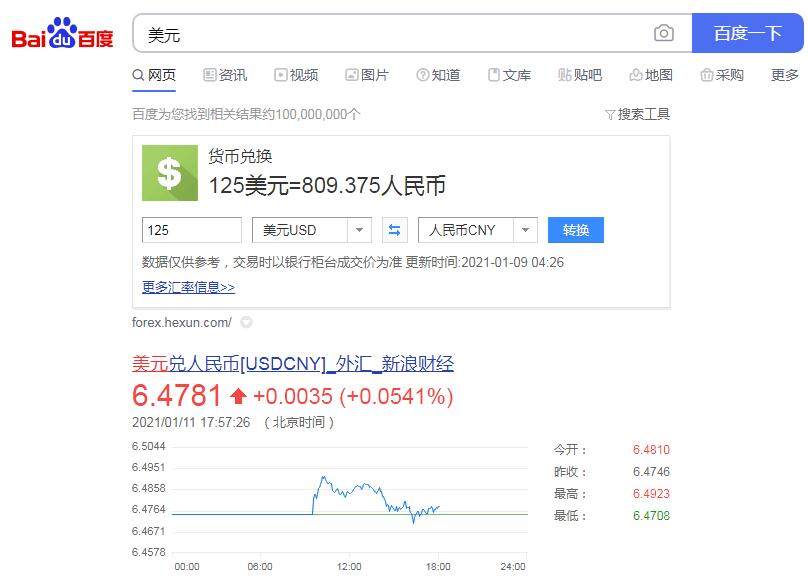Viewport: 808px width, 579px height.
Task: Click the 最高 value 6.4923
Action: [651, 494]
